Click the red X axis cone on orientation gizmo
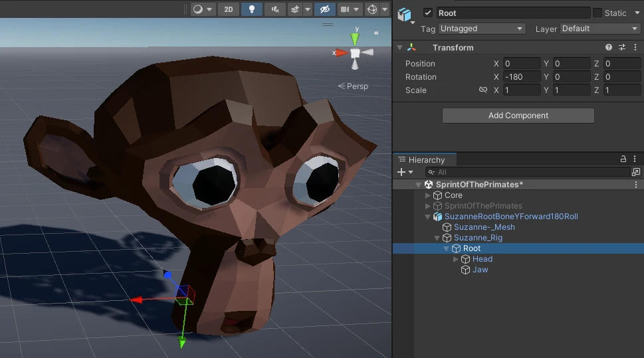This screenshot has width=644, height=358. [x=342, y=52]
